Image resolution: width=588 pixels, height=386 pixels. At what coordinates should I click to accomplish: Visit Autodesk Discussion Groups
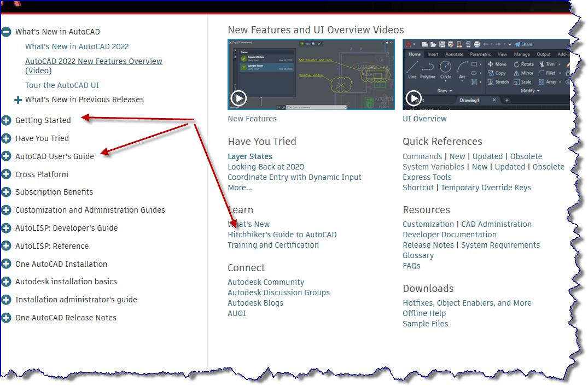coord(278,293)
